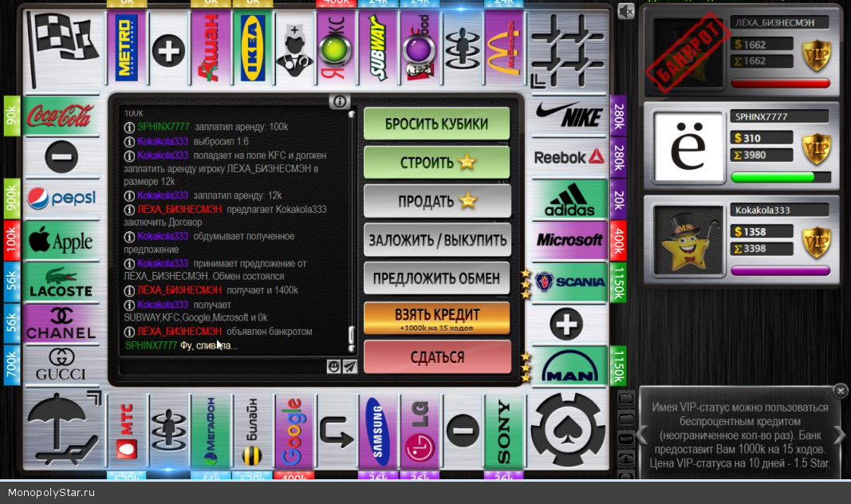Select the Билайн board cell
Viewport: 851px width, 504px height.
tap(252, 432)
